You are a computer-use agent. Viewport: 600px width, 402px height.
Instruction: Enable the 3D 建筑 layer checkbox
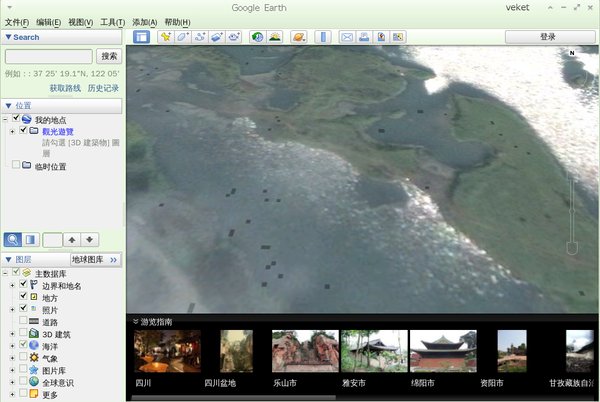(24, 333)
